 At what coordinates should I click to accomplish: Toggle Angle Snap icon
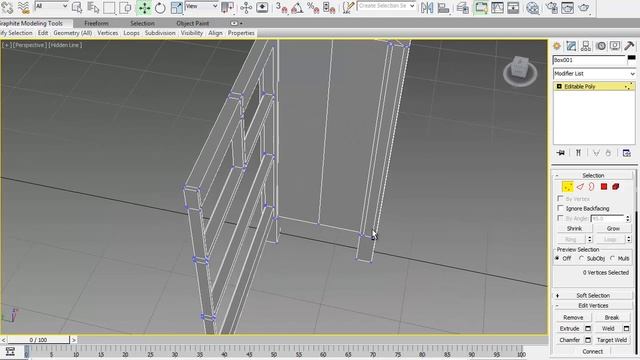point(297,7)
